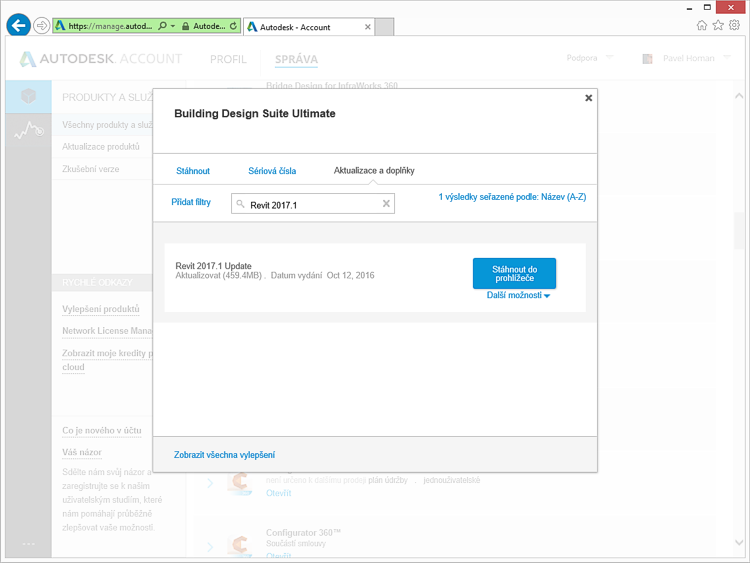Switch to the Stáhnout tab
Viewport: 750px width, 563px height.
(193, 171)
